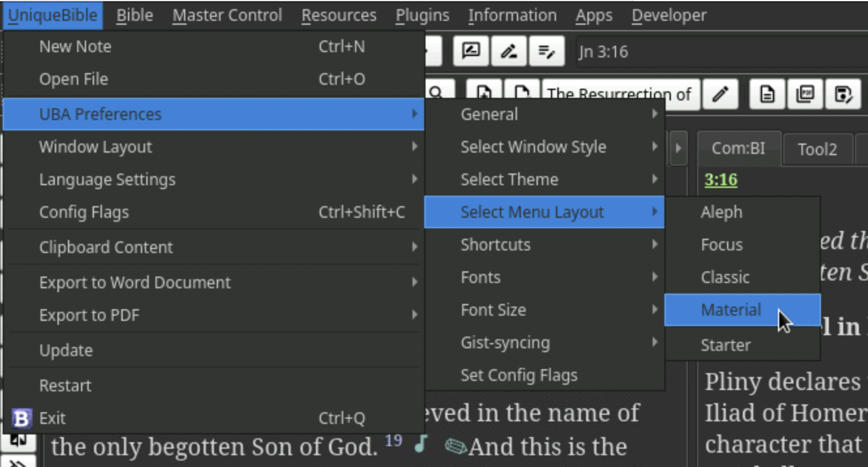Expand Fonts submenu
The image size is (868, 467).
pyautogui.click(x=544, y=278)
